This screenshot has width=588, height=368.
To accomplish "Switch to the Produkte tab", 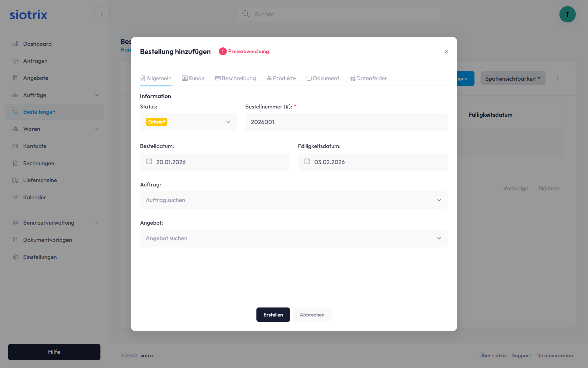I will (281, 79).
